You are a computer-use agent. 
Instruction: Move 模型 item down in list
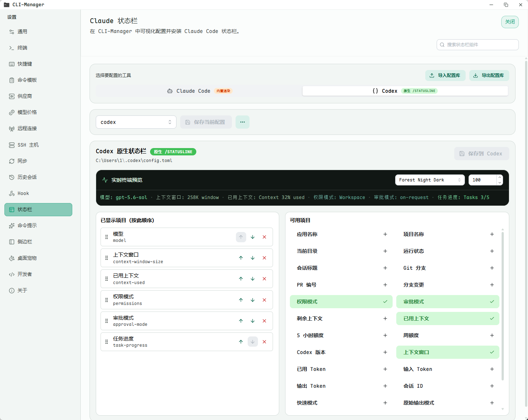253,237
